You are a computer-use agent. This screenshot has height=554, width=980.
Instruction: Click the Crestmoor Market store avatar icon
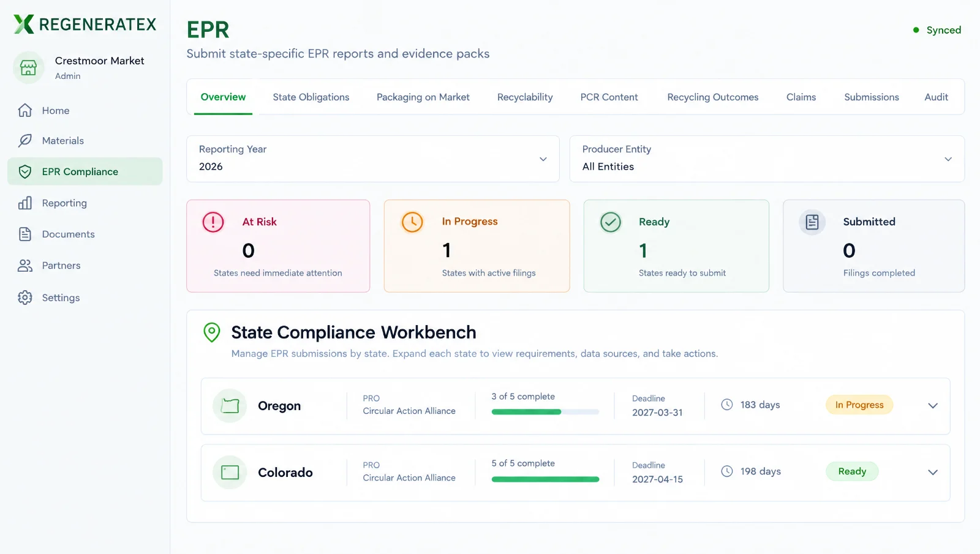[29, 67]
